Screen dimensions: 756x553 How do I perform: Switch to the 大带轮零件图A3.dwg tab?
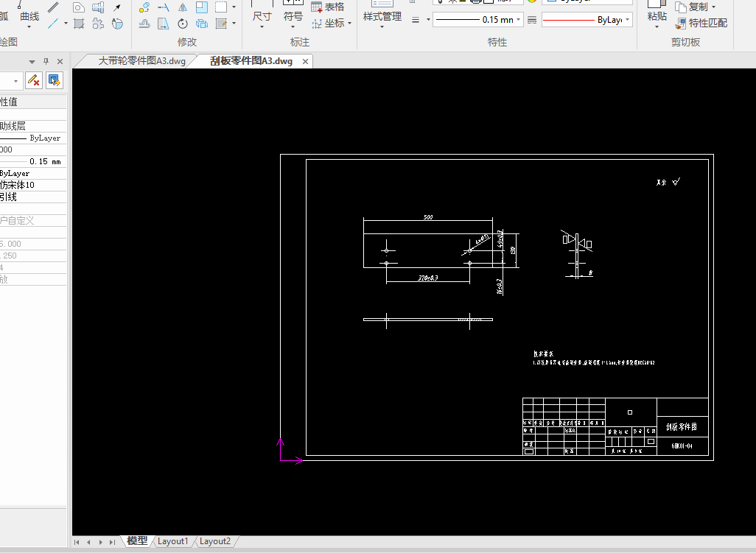point(141,61)
